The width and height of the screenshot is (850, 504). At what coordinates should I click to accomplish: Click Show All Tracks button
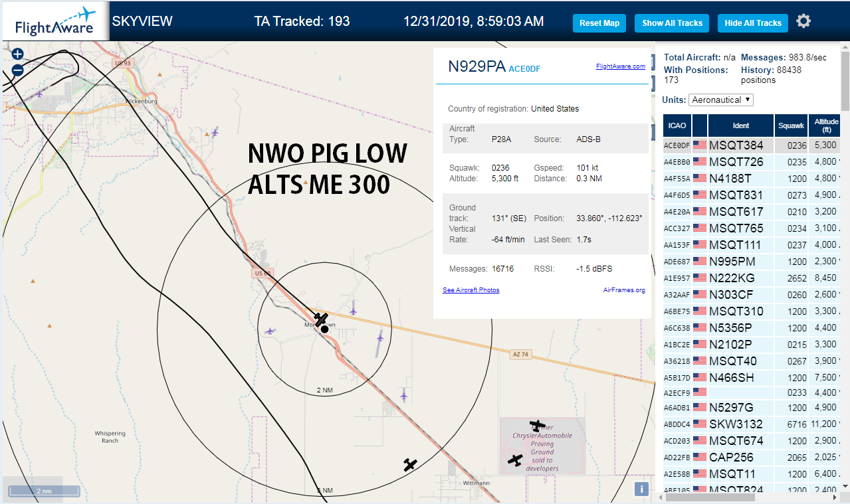672,23
